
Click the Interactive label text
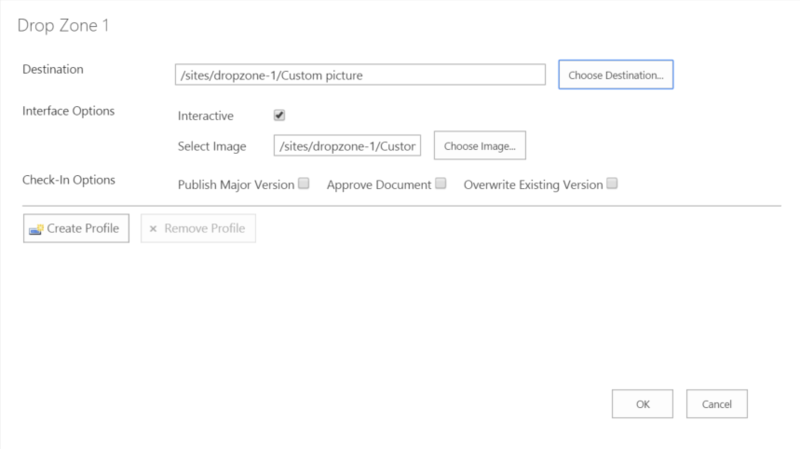point(206,116)
